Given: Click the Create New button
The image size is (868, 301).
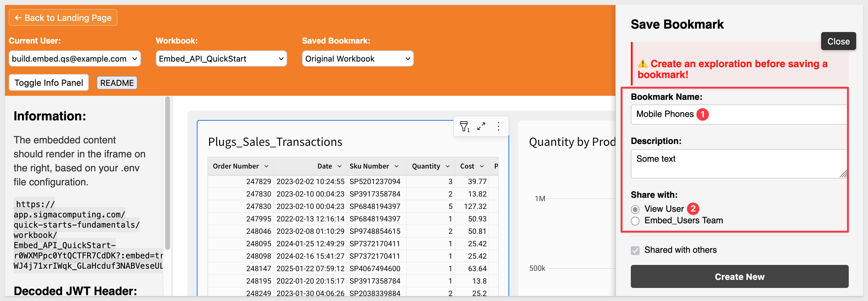Looking at the screenshot, I should [x=739, y=276].
